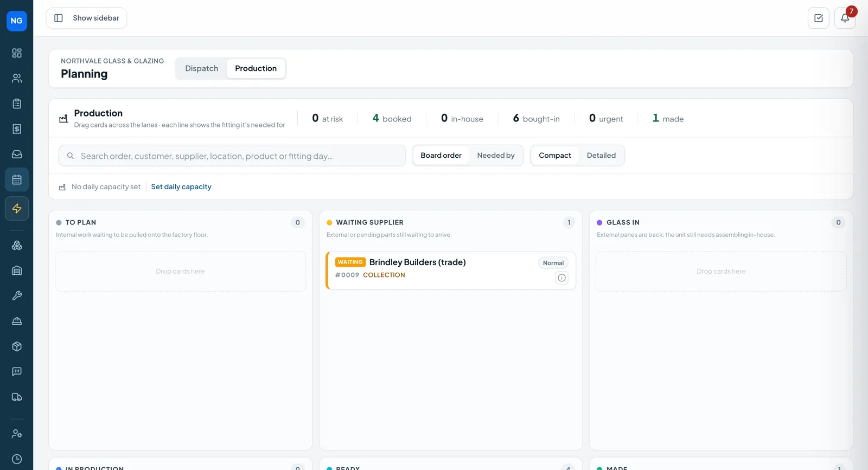Viewport: 868px width, 470px height.
Task: Open the inbox tray icon in sidebar
Action: [17, 154]
